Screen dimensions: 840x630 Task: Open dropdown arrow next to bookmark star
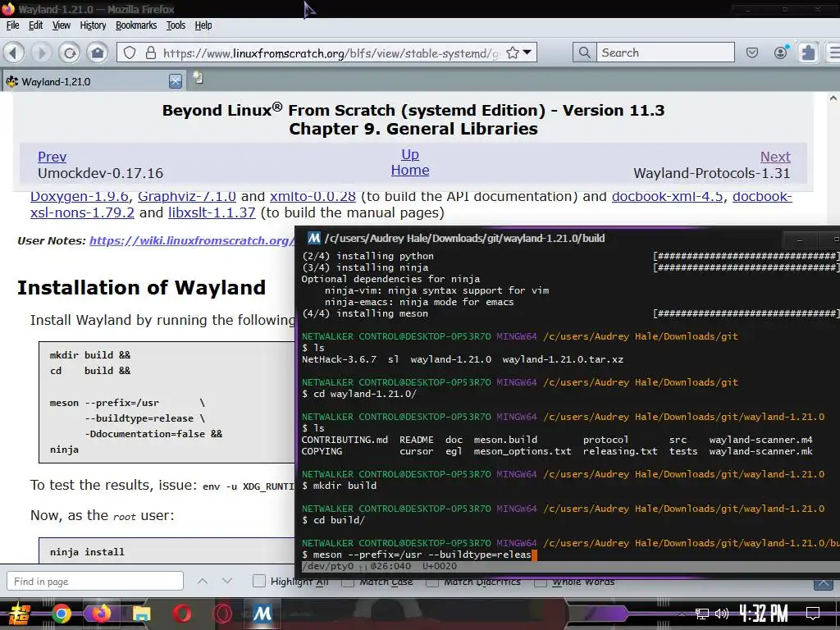[527, 52]
